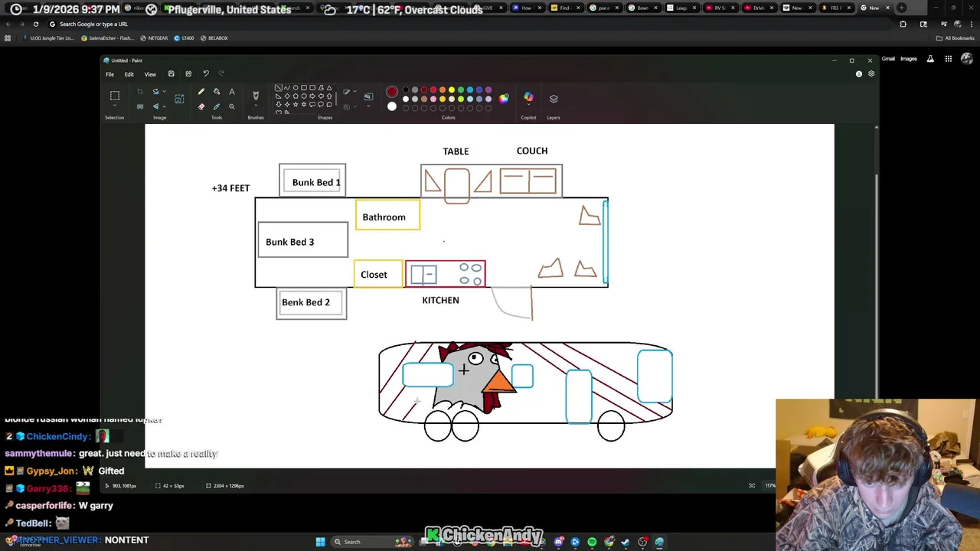
Task: Open the NETGEAR bookmark
Action: (x=155, y=37)
